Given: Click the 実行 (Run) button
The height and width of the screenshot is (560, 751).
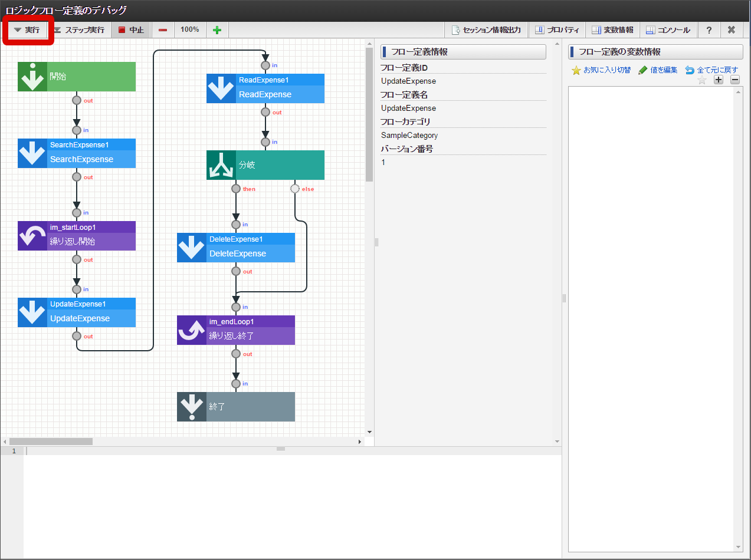Looking at the screenshot, I should pyautogui.click(x=27, y=30).
